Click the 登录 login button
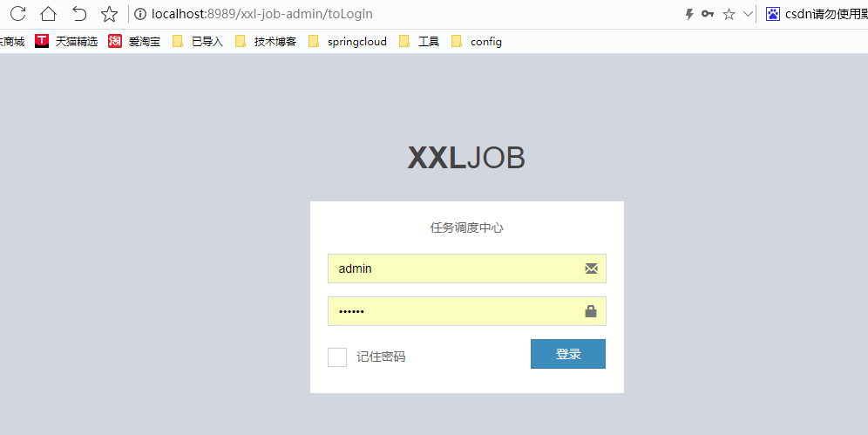 568,354
